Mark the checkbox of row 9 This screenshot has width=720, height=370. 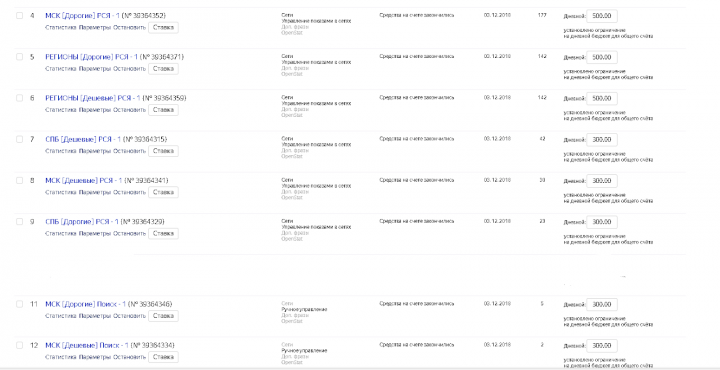point(19,222)
